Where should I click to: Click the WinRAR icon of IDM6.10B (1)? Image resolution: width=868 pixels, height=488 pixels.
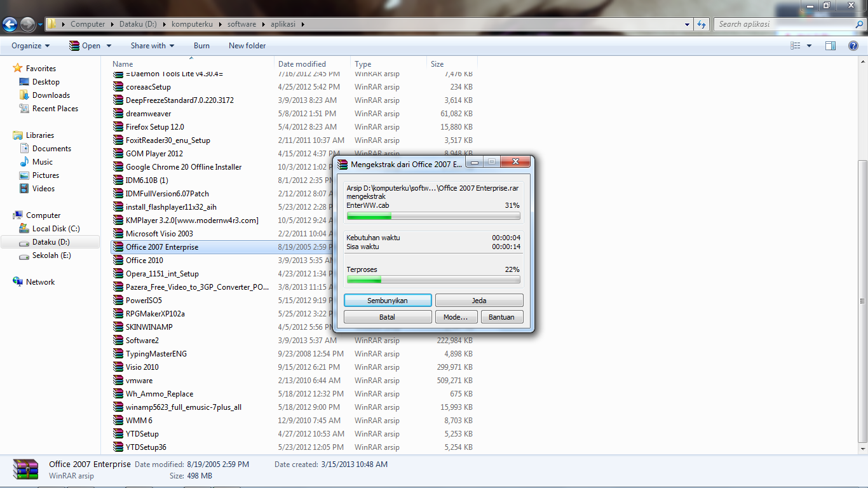[118, 180]
